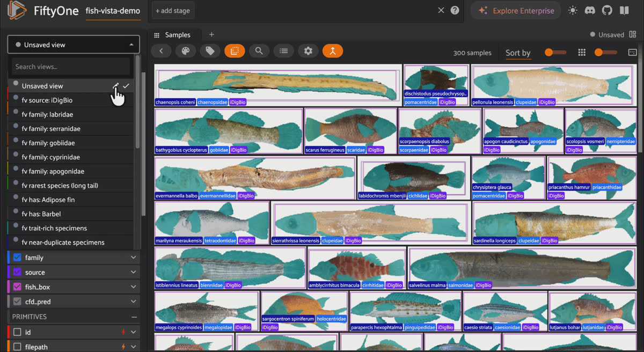Image resolution: width=644 pixels, height=352 pixels.
Task: Select saved view fv rarest species (long tail)
Action: (x=71, y=186)
